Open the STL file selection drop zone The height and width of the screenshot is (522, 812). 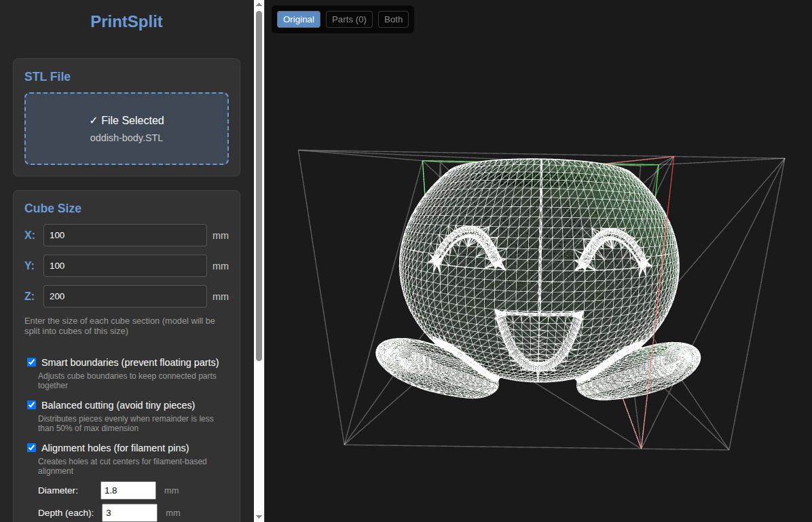click(126, 128)
